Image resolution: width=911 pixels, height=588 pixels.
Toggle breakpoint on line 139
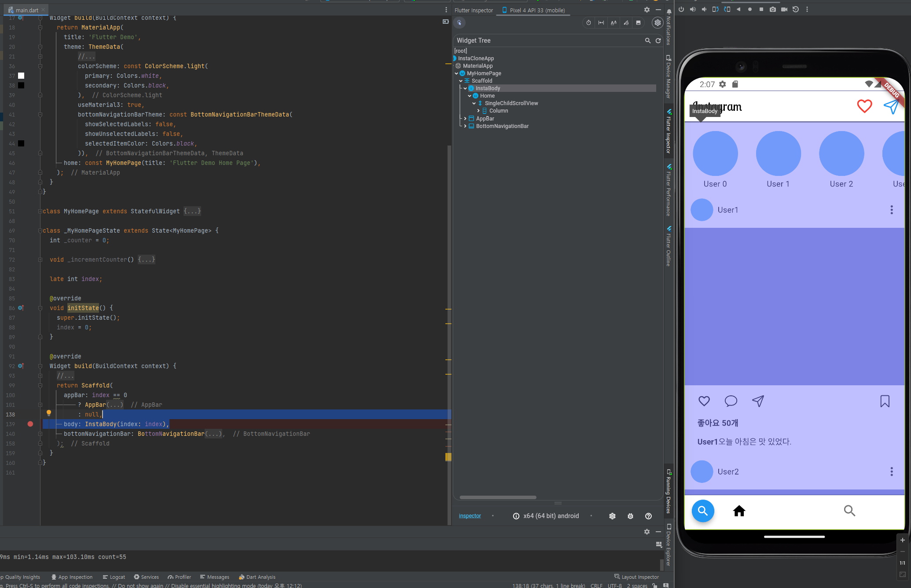(x=30, y=424)
